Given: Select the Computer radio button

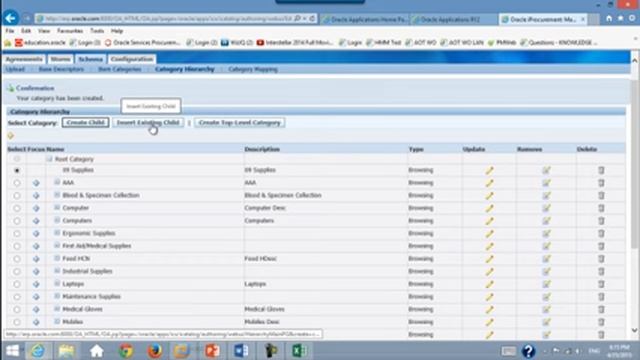Looking at the screenshot, I should (17, 208).
